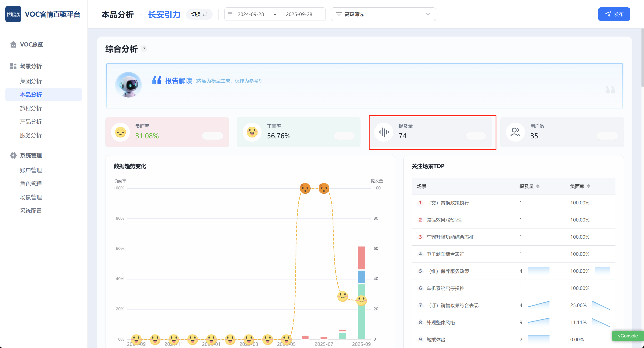
Task: Click the start date 2024-09-28 field
Action: pyautogui.click(x=251, y=14)
